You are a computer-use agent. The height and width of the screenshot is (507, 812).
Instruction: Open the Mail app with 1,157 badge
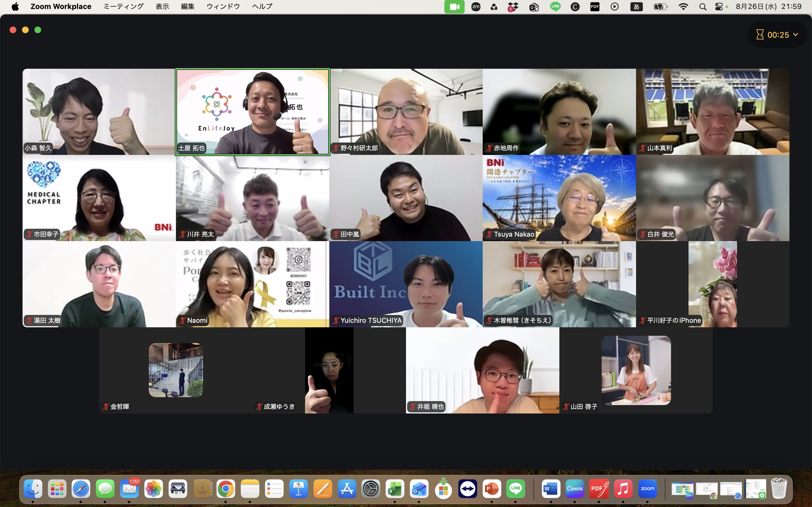tap(129, 489)
